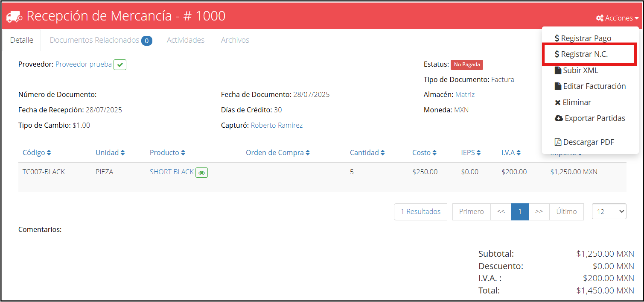Click the No Pagada status badge
Image resolution: width=644 pixels, height=302 pixels.
467,65
